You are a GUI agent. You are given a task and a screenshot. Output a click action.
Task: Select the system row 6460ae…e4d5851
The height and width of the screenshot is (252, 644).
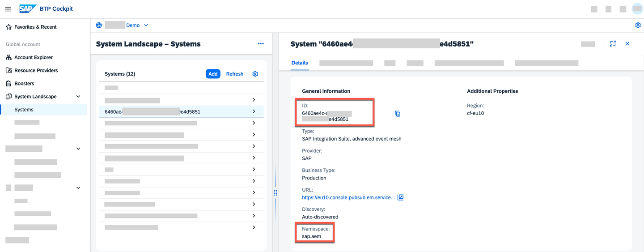coord(181,111)
